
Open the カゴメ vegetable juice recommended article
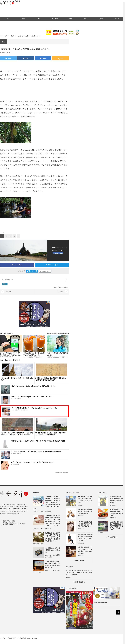click(x=34, y=346)
